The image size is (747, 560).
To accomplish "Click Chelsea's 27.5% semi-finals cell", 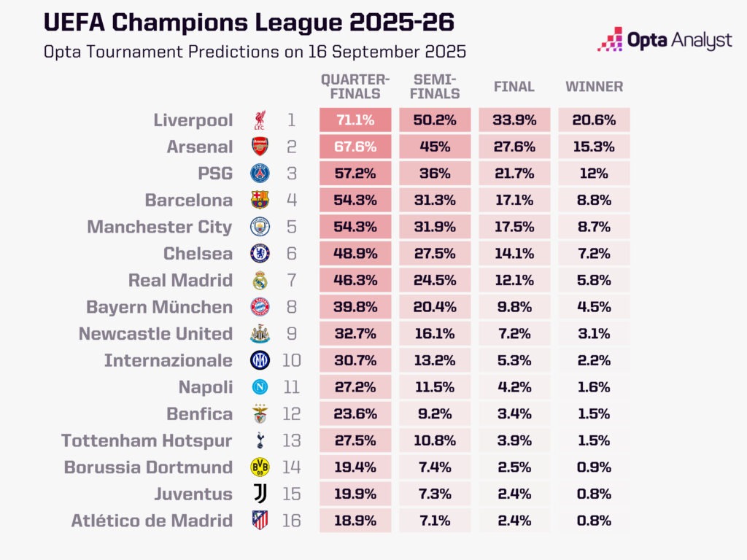I will click(x=436, y=254).
